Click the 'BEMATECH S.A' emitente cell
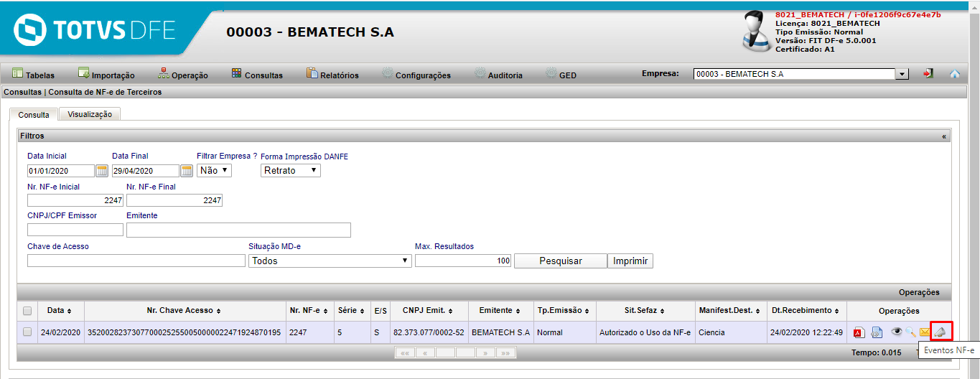The image size is (980, 379). (500, 332)
